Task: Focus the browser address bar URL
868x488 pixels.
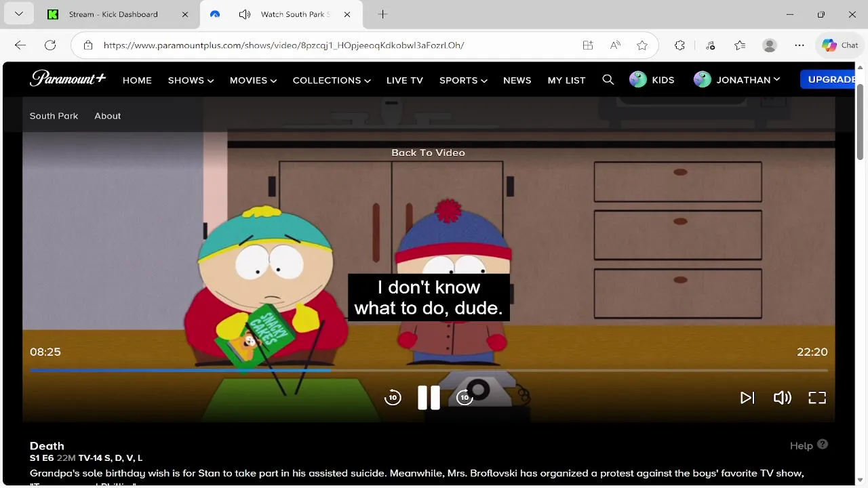Action: [283, 45]
